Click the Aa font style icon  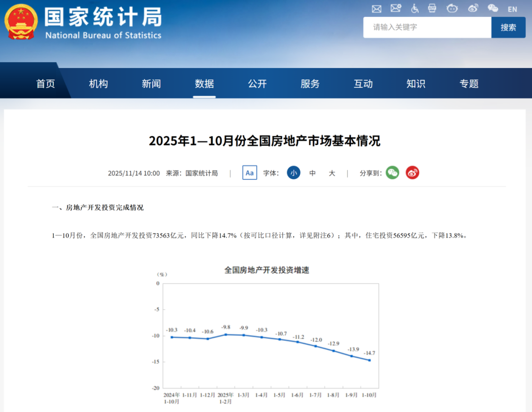[x=250, y=173]
